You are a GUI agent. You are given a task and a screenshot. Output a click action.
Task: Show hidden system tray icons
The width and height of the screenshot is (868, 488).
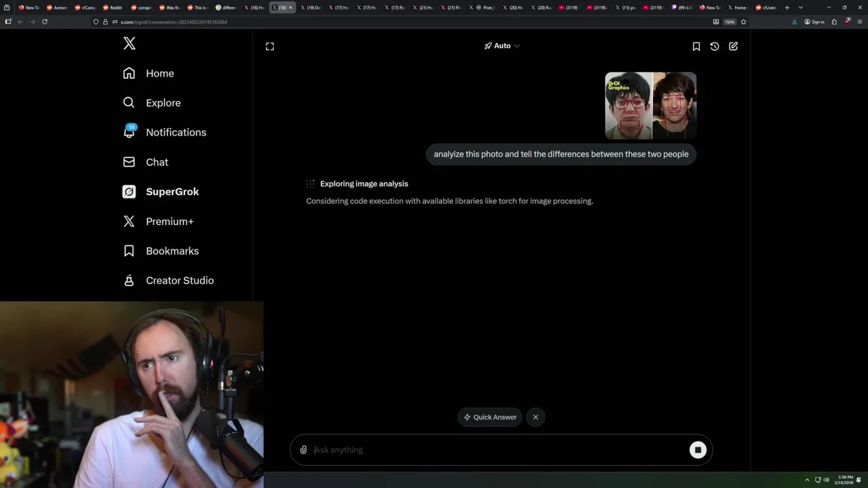807,480
